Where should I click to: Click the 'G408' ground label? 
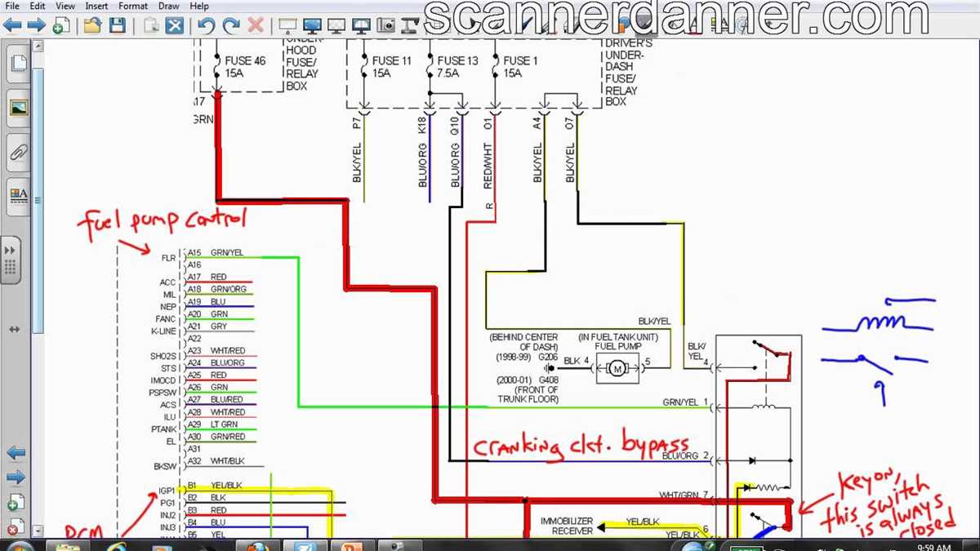tap(547, 380)
